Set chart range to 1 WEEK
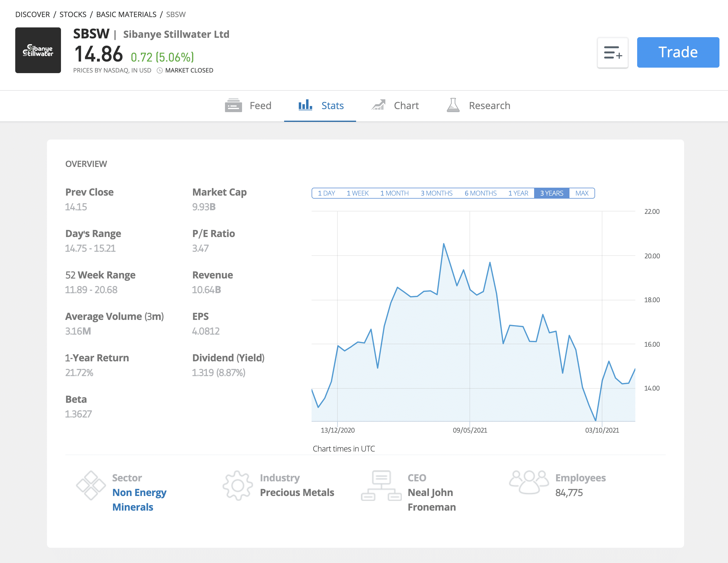This screenshot has height=563, width=728. click(x=358, y=193)
